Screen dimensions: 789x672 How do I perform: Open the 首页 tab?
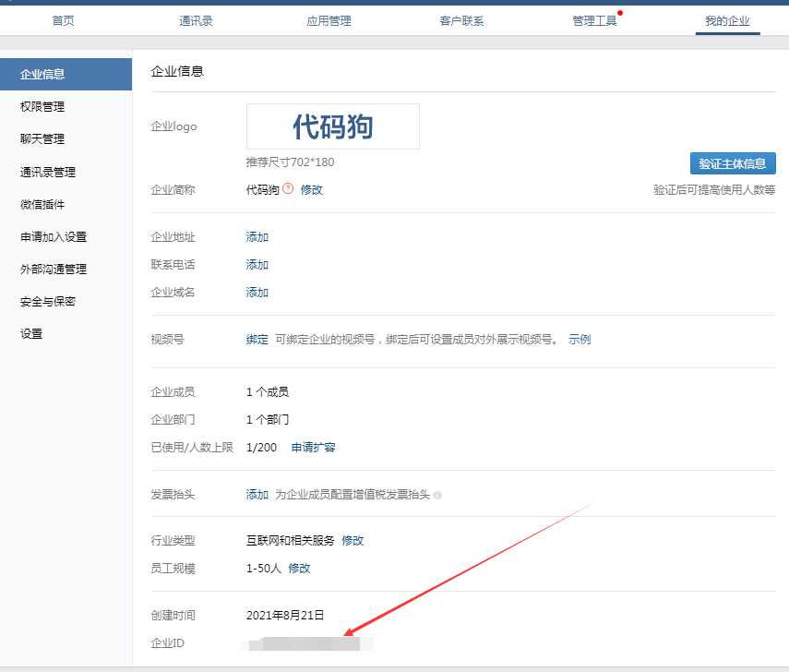(63, 20)
